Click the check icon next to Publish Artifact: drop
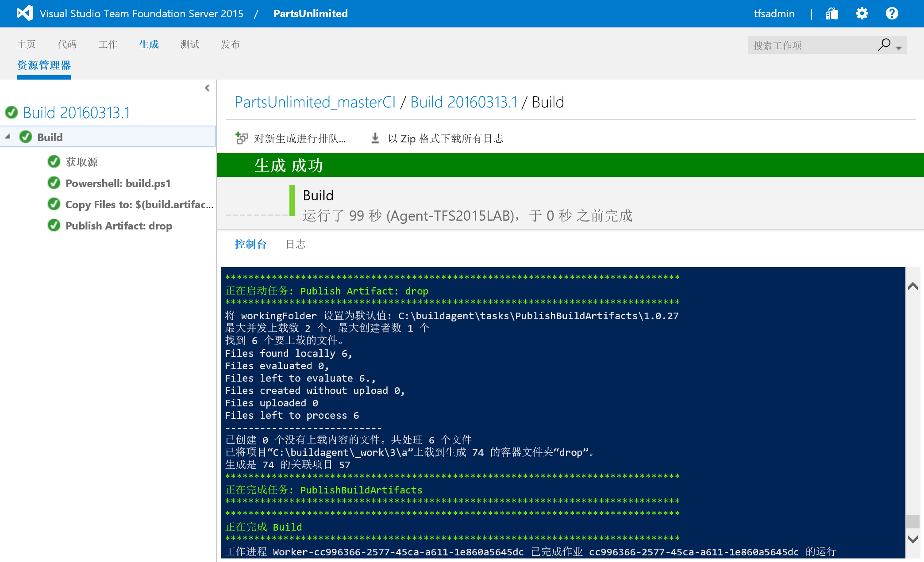This screenshot has height=562, width=924. pos(54,225)
